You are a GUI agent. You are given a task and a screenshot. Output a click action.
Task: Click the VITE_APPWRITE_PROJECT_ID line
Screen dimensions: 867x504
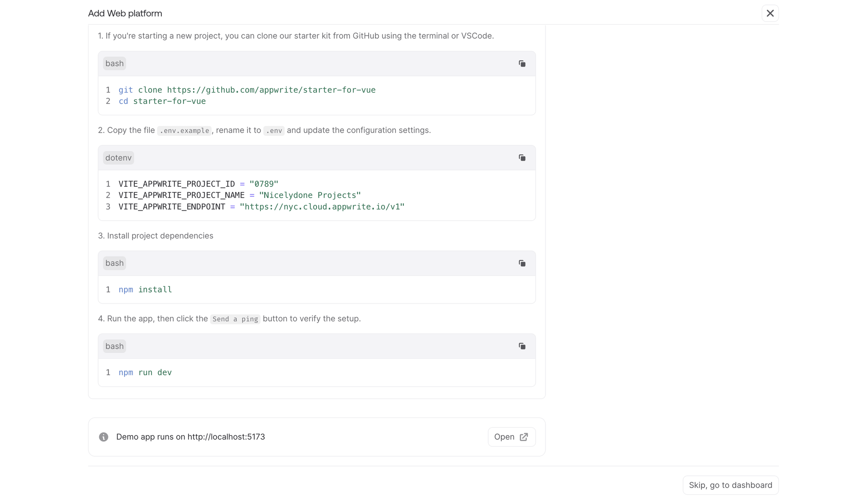[x=198, y=184]
